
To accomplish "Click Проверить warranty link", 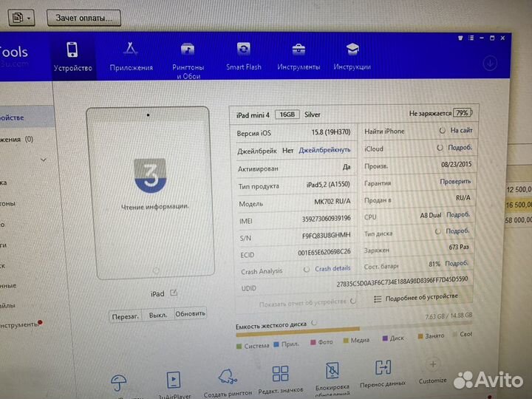I will [x=455, y=182].
